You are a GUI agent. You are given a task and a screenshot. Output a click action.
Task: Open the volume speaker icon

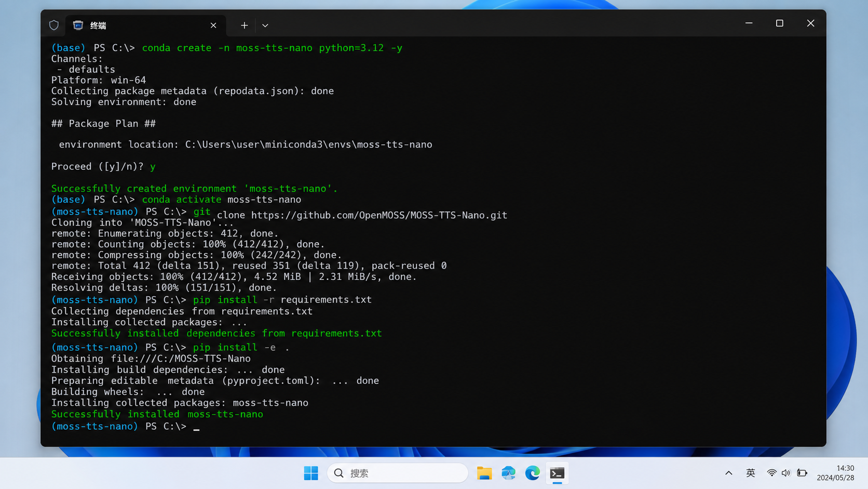(786, 473)
